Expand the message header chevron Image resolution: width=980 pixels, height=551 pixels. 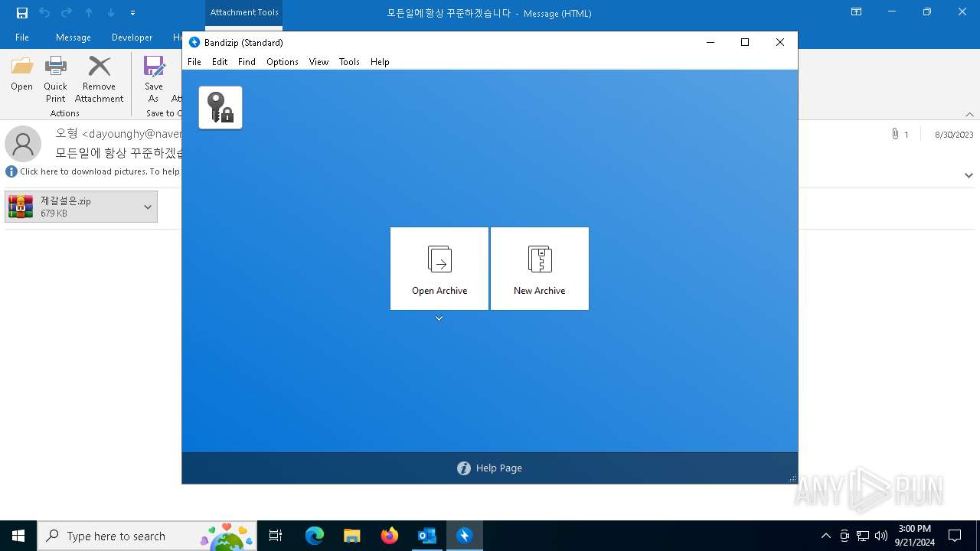969,175
